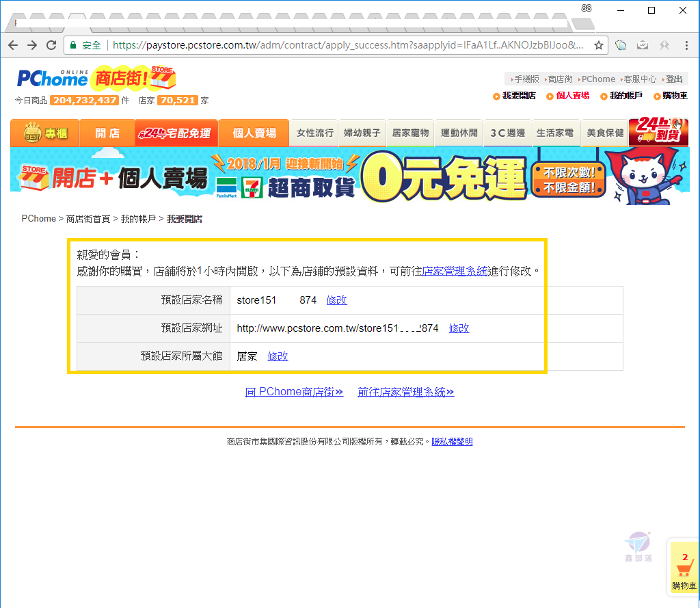Image resolution: width=700 pixels, height=608 pixels.
Task: Select the 女性流行 category tab
Action: [314, 133]
